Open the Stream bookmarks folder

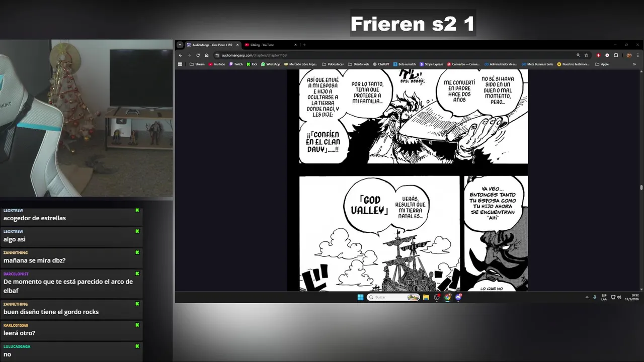click(x=197, y=64)
